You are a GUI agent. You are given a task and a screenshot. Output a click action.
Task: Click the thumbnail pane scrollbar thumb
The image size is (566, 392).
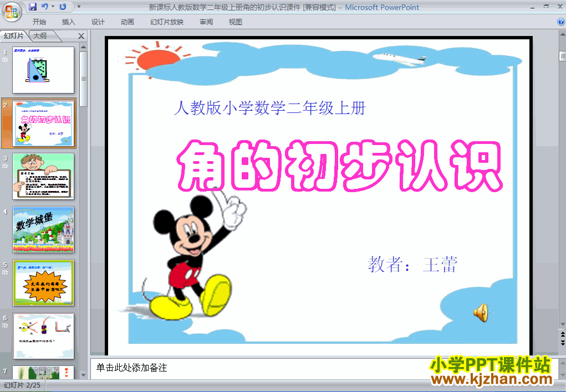(x=83, y=79)
